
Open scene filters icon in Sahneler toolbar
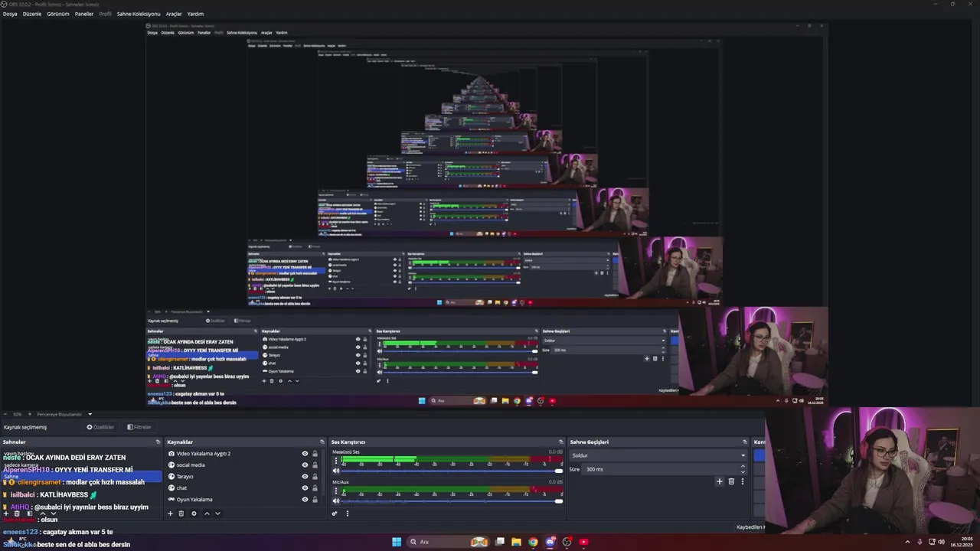[x=30, y=514]
